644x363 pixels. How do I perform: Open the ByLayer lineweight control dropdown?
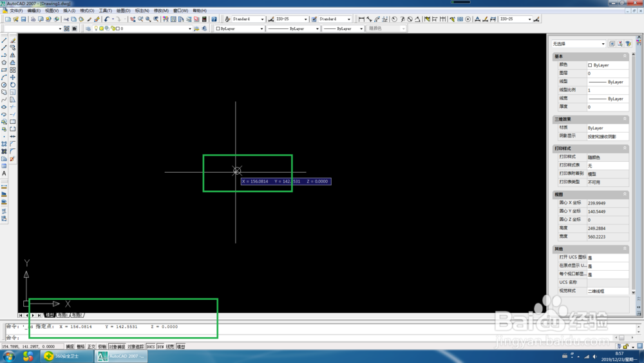(343, 29)
